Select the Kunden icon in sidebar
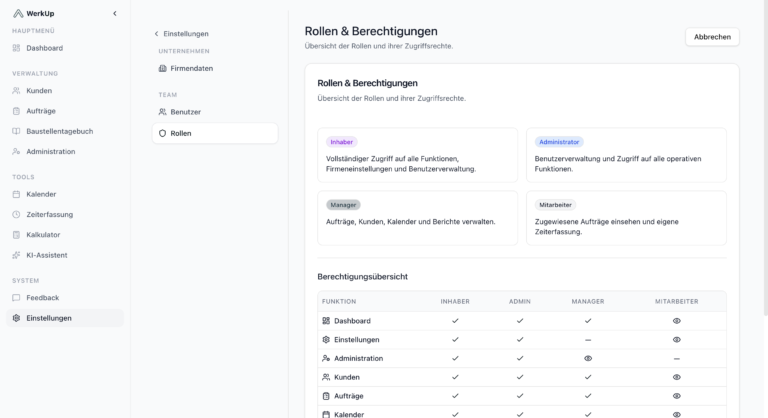The width and height of the screenshot is (768, 418). (x=16, y=90)
